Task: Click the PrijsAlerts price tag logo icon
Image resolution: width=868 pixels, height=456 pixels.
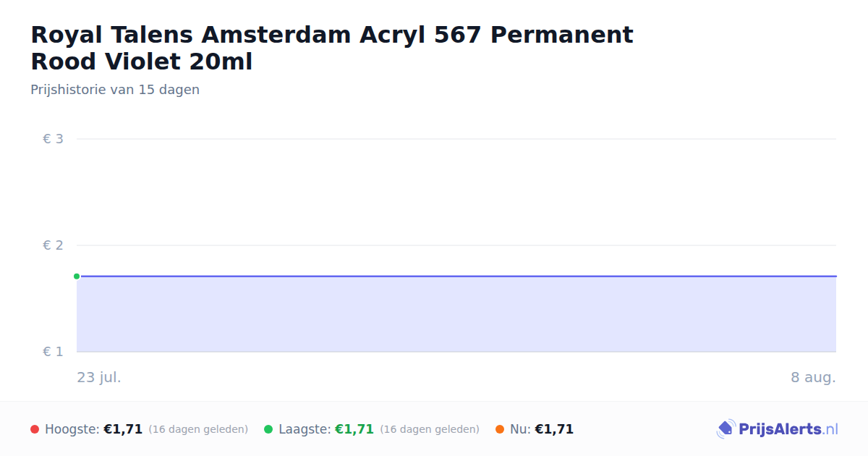Action: [726, 429]
